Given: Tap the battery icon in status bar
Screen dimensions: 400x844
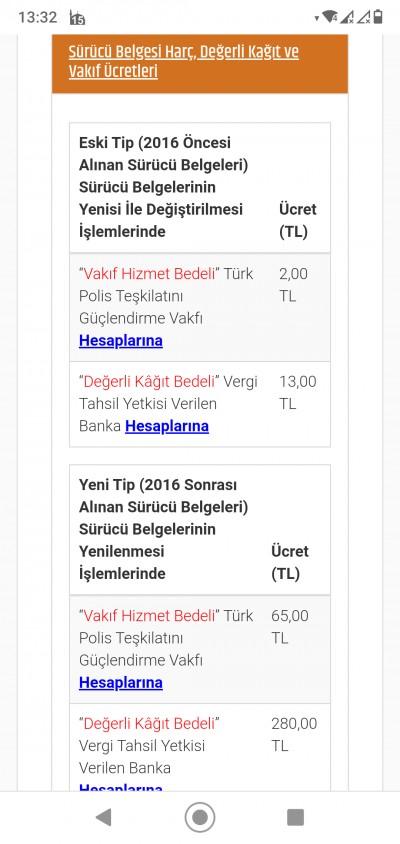Looking at the screenshot, I should pyautogui.click(x=378, y=17).
